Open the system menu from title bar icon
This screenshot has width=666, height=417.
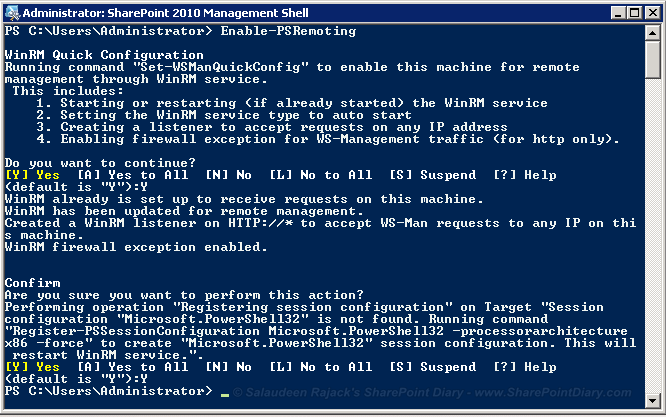click(12, 13)
